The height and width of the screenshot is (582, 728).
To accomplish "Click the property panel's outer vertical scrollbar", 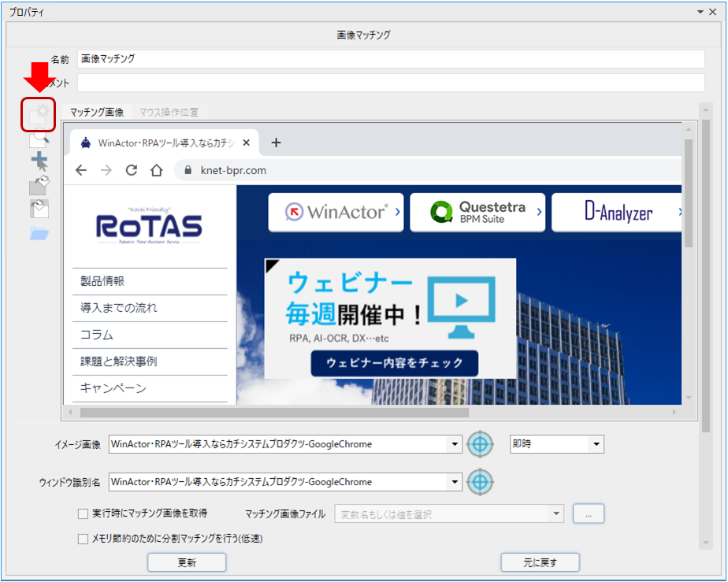I will click(x=706, y=276).
